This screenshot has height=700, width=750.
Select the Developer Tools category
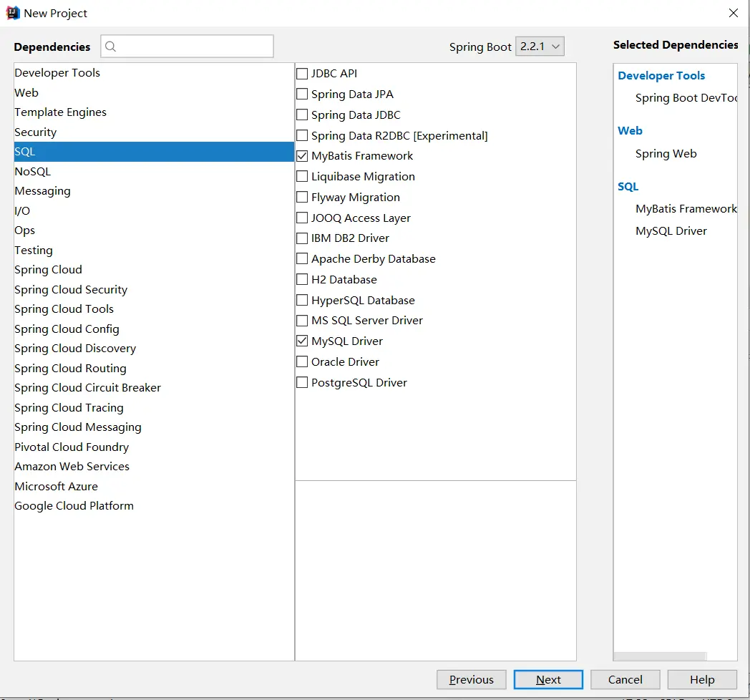[154, 73]
